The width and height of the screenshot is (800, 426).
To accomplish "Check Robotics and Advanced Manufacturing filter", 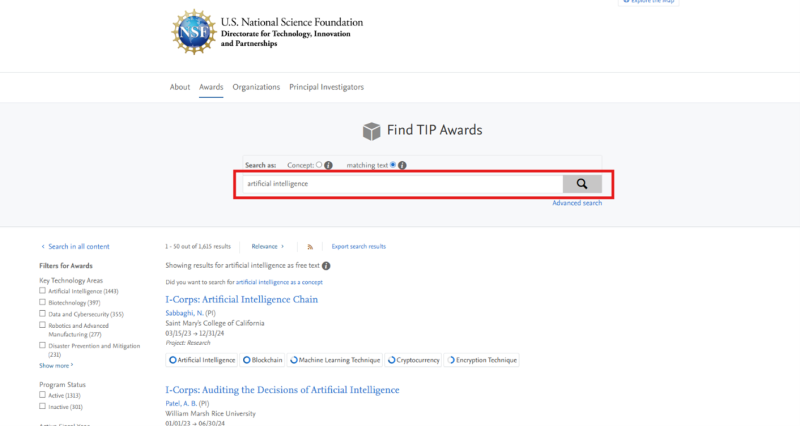I will (x=42, y=325).
